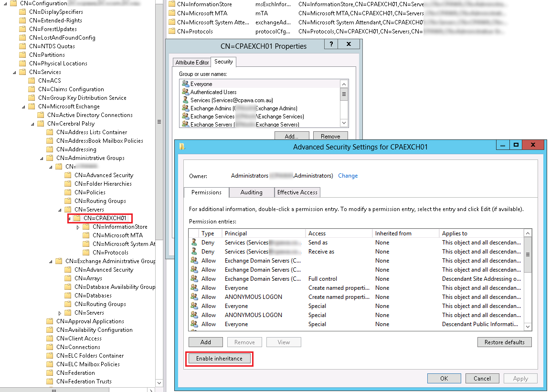Click the CN=ACS folder icon
This screenshot has height=392, width=550.
pyautogui.click(x=32, y=80)
